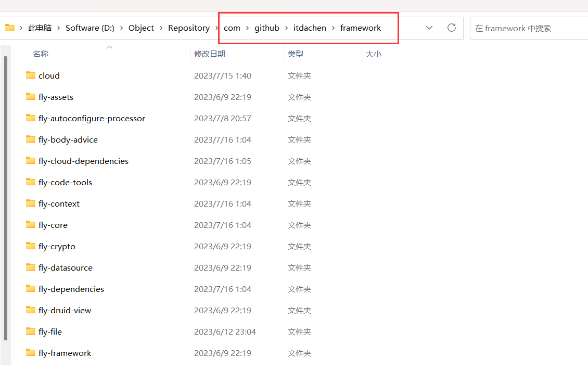Viewport: 588px width, 370px height.
Task: Sort files by 大小 column
Action: click(x=374, y=54)
